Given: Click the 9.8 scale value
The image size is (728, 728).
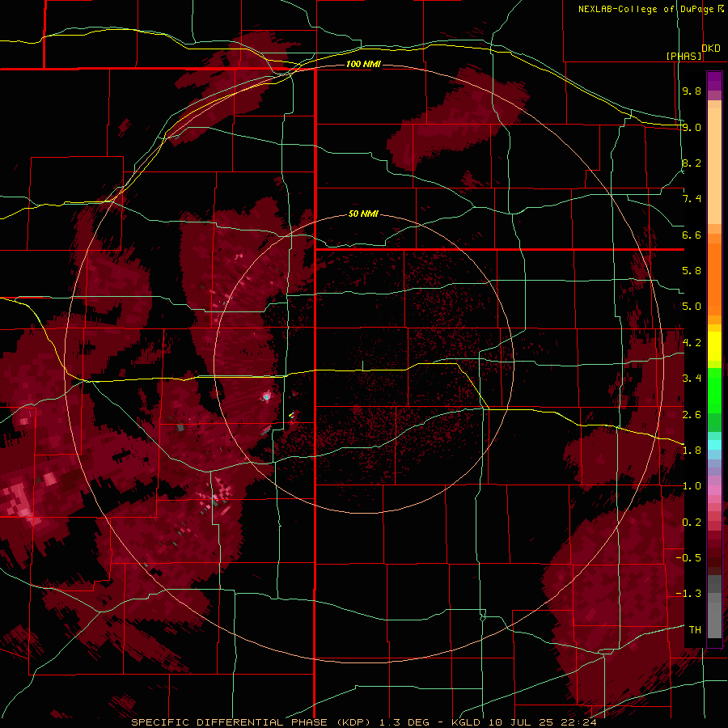Looking at the screenshot, I should (692, 91).
